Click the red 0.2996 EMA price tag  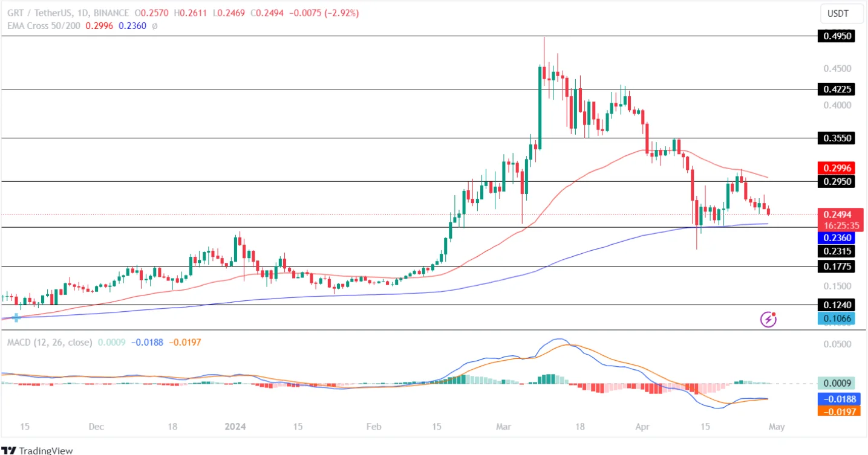(837, 168)
